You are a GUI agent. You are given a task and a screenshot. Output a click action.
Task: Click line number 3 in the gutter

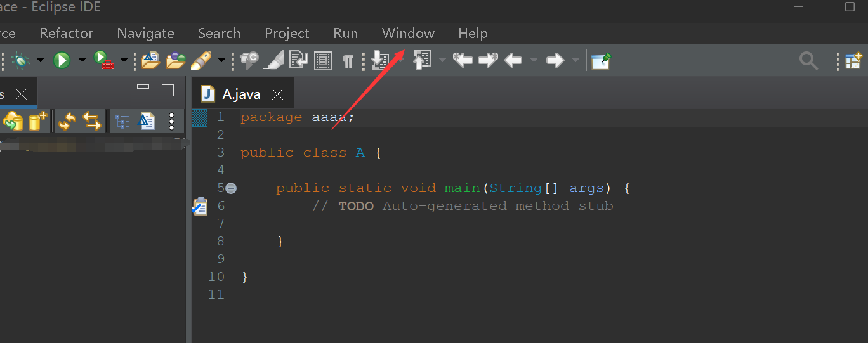point(221,152)
